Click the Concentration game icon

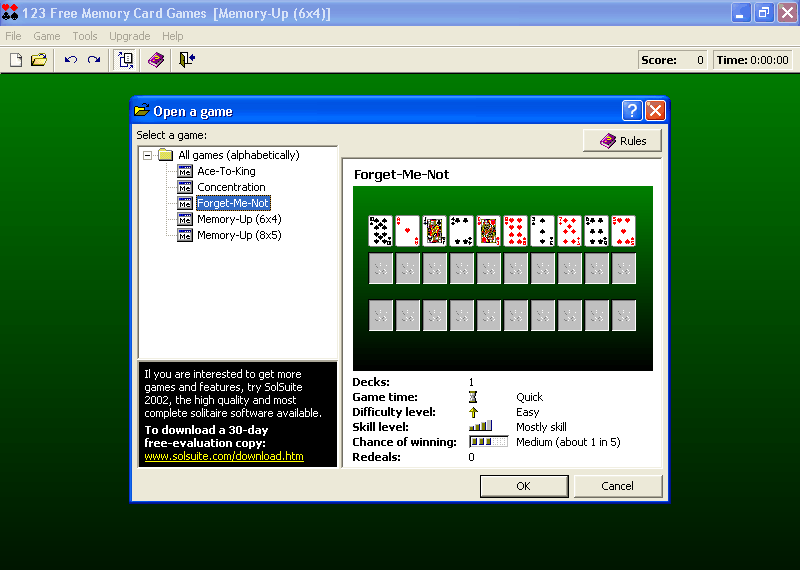[x=185, y=187]
